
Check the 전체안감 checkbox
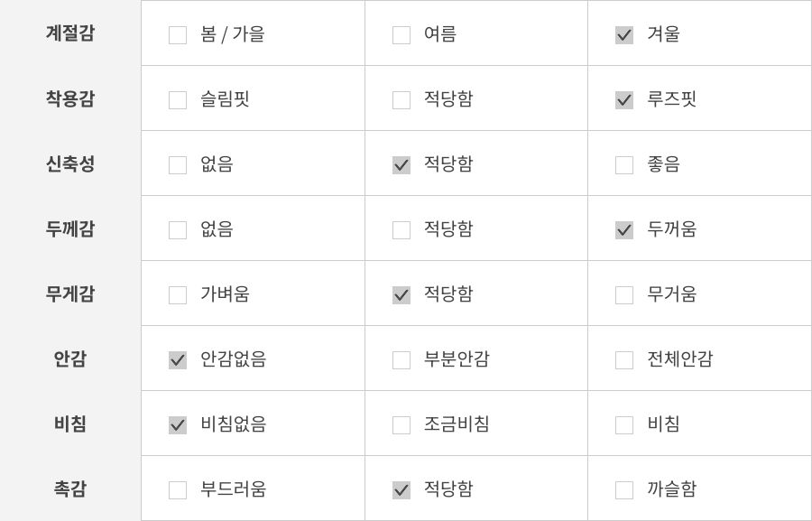pyautogui.click(x=624, y=360)
